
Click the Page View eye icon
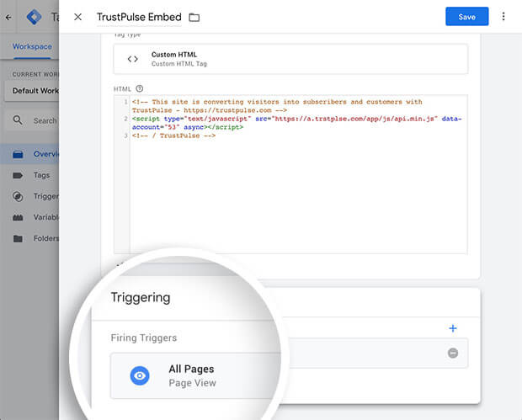click(140, 375)
